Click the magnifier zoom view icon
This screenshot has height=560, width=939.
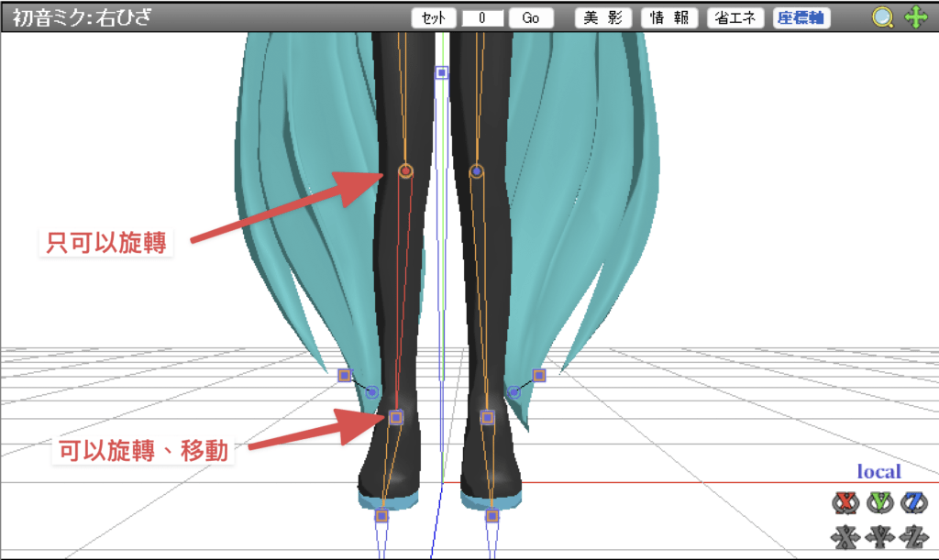pyautogui.click(x=883, y=17)
